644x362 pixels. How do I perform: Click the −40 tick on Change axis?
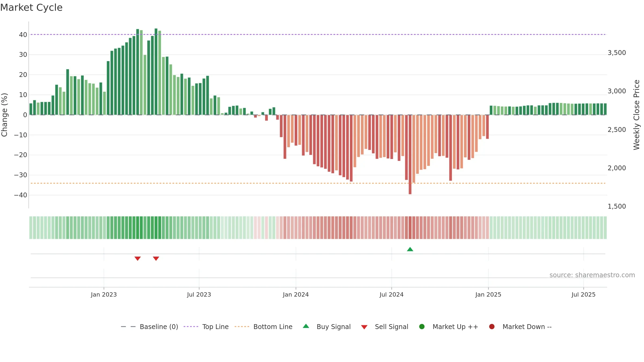21,195
